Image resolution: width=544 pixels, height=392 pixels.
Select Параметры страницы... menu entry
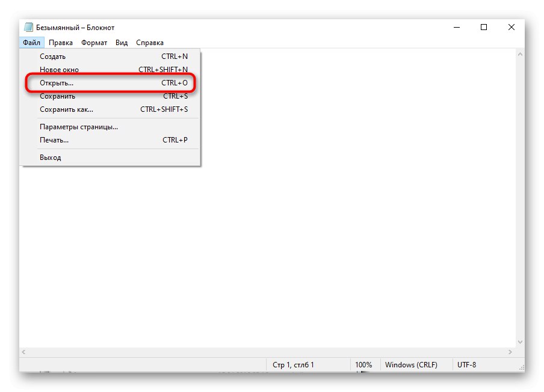tap(78, 126)
